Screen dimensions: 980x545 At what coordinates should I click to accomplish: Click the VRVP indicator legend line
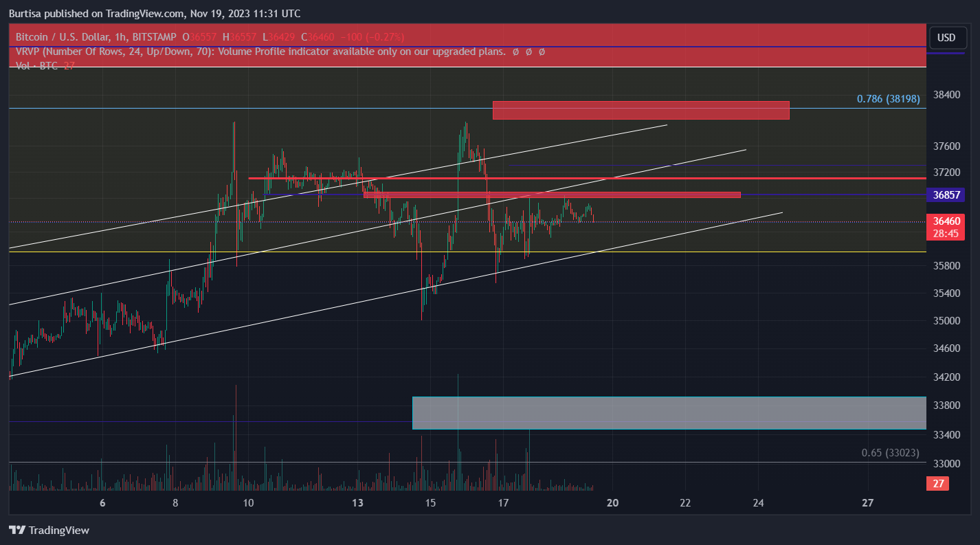point(280,52)
